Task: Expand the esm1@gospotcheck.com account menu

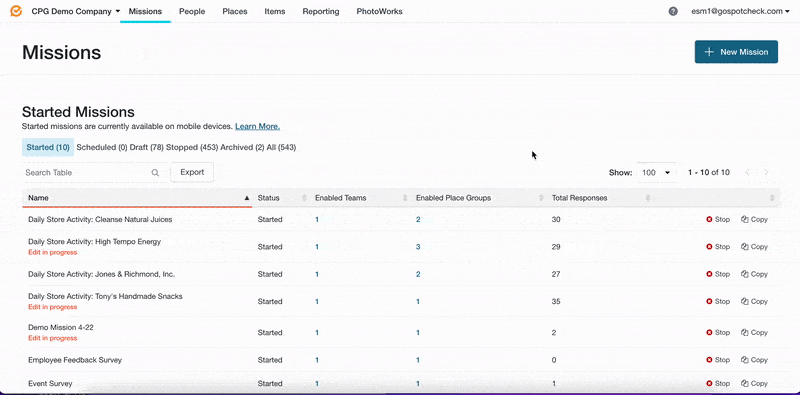Action: 742,11
